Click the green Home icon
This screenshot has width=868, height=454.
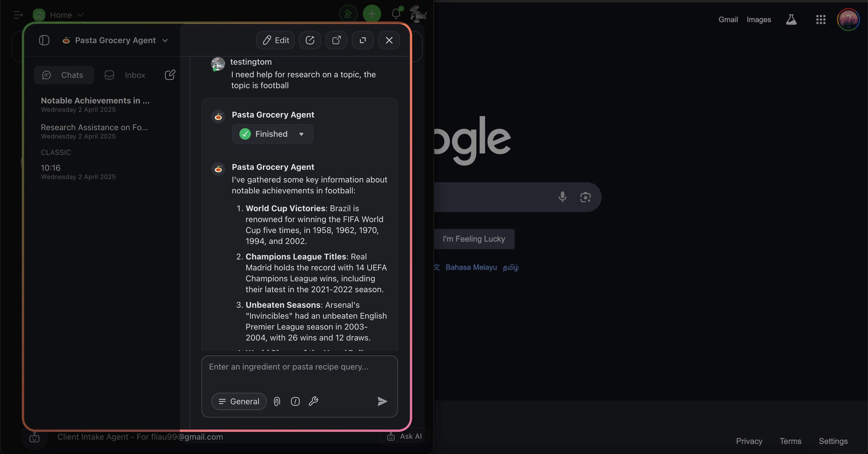click(39, 15)
